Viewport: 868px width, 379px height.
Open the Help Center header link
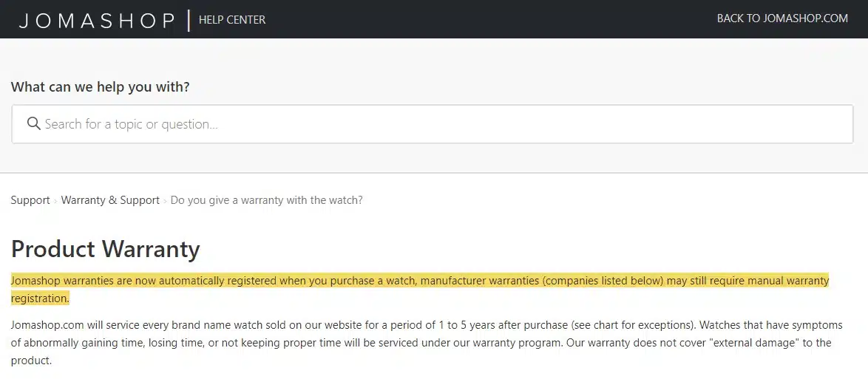[x=232, y=20]
